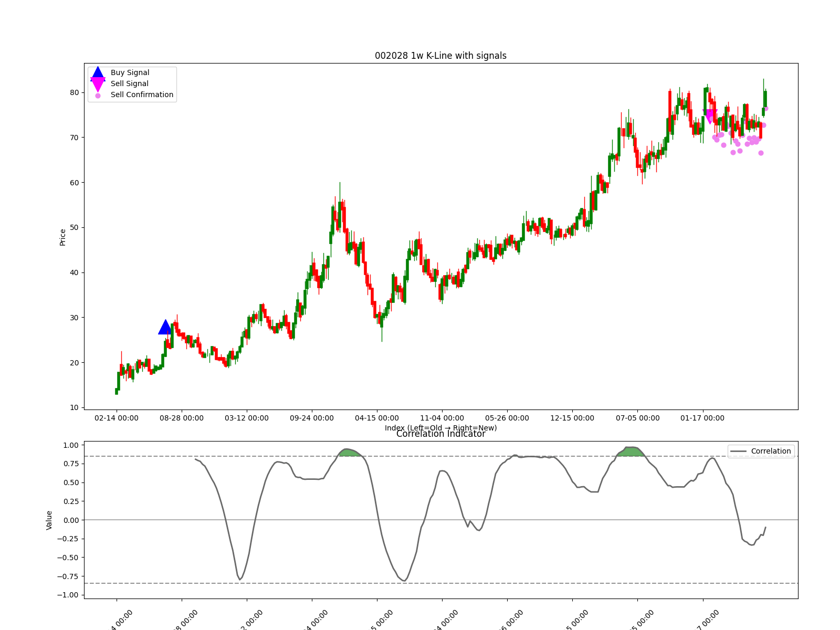Click x-axis tick 12-15 00:00
840x630 pixels.
pyautogui.click(x=572, y=418)
